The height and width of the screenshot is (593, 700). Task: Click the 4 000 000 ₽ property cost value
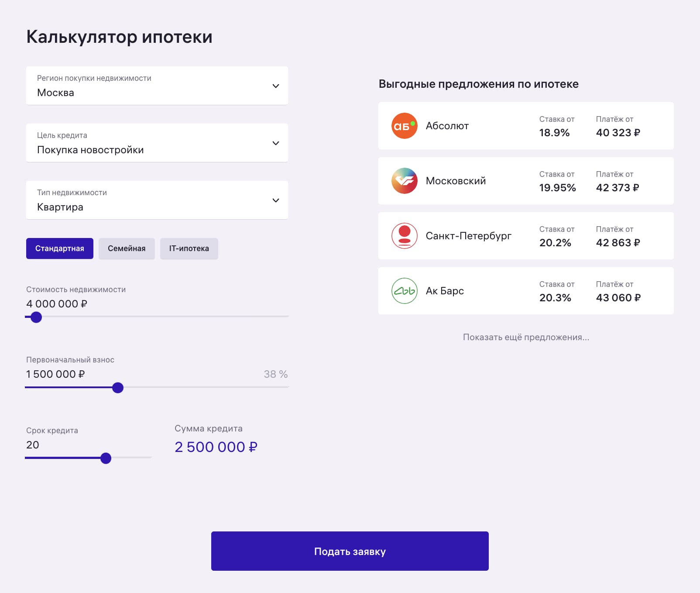coord(57,304)
